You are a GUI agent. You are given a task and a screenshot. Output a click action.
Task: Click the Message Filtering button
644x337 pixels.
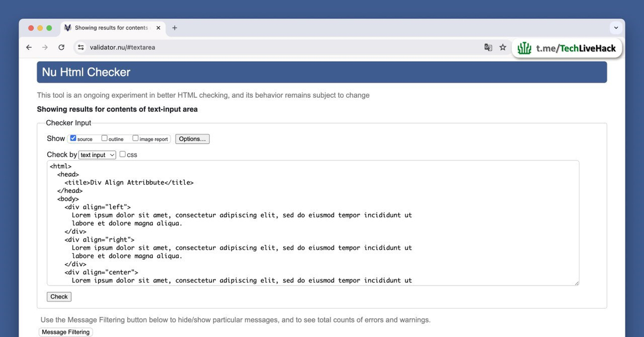(65, 332)
